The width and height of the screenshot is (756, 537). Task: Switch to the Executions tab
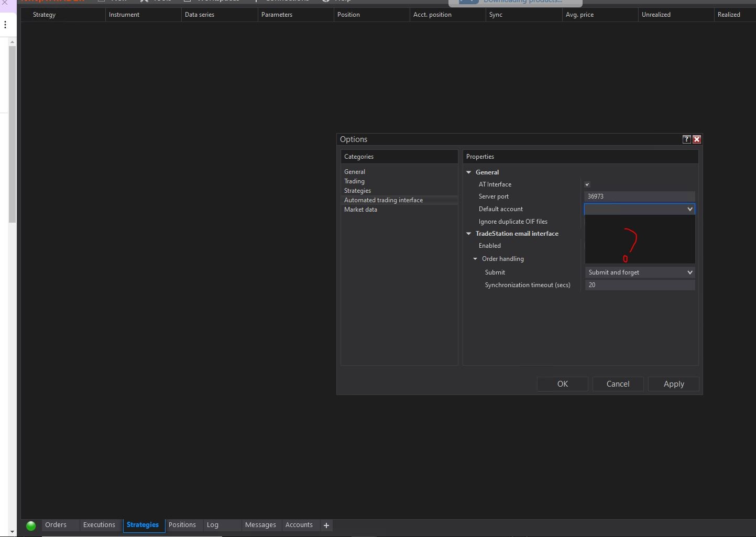click(x=99, y=525)
